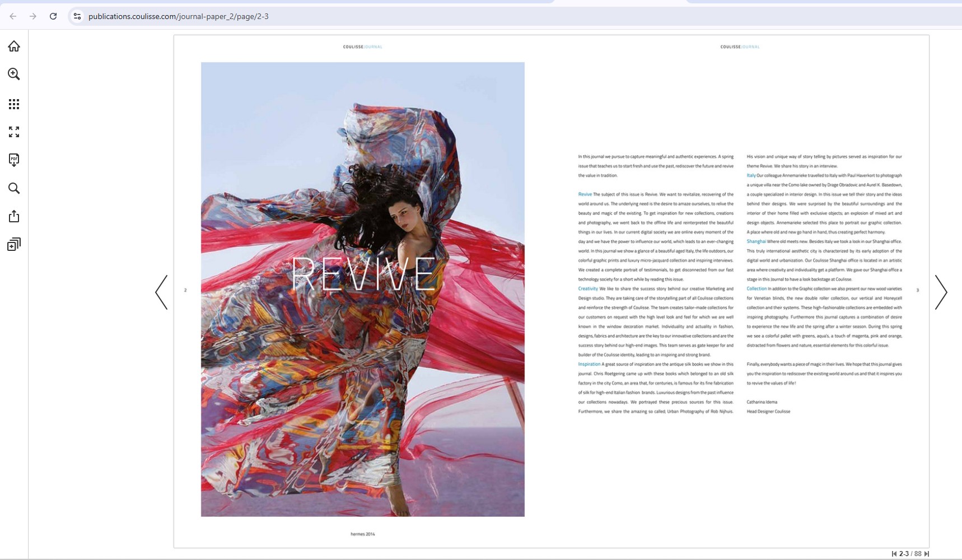
Task: Click the REVIVE cover photo page
Action: coord(363,289)
